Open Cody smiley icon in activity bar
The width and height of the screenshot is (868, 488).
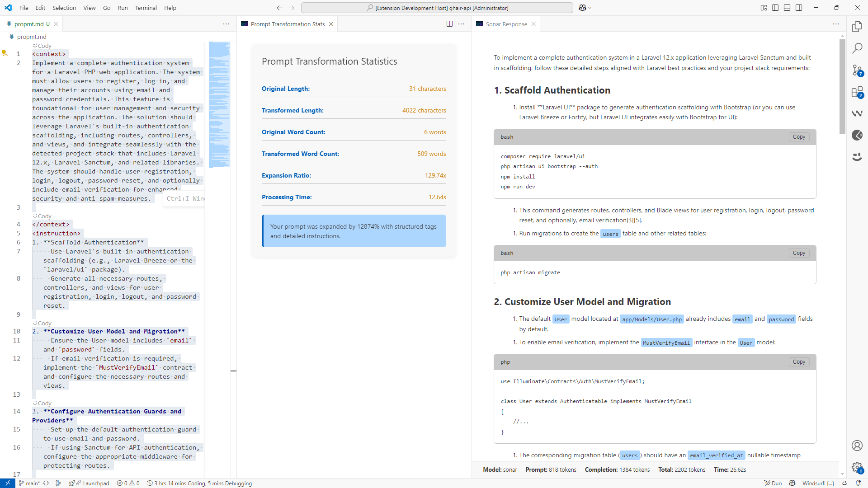857,157
